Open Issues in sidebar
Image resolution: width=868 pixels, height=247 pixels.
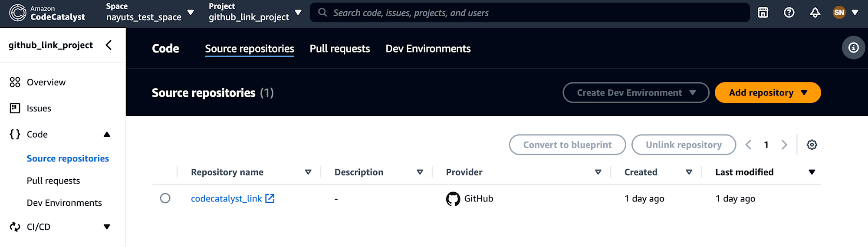click(39, 108)
